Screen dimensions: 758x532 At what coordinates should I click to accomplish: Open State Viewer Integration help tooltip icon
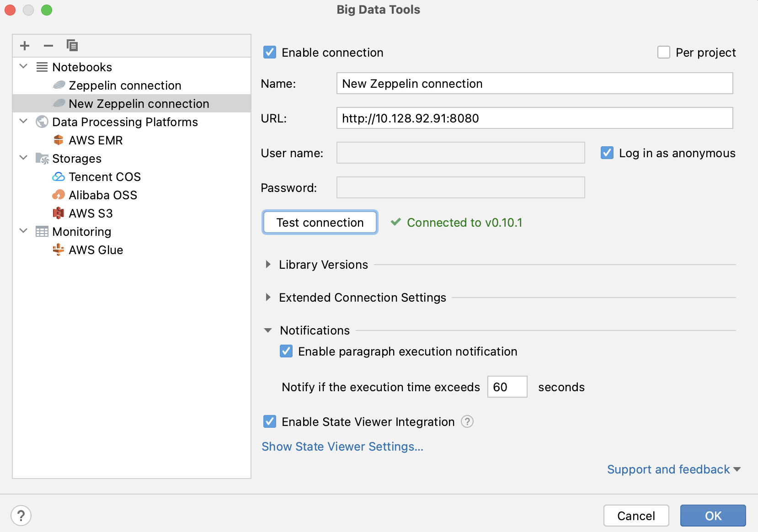pos(467,421)
